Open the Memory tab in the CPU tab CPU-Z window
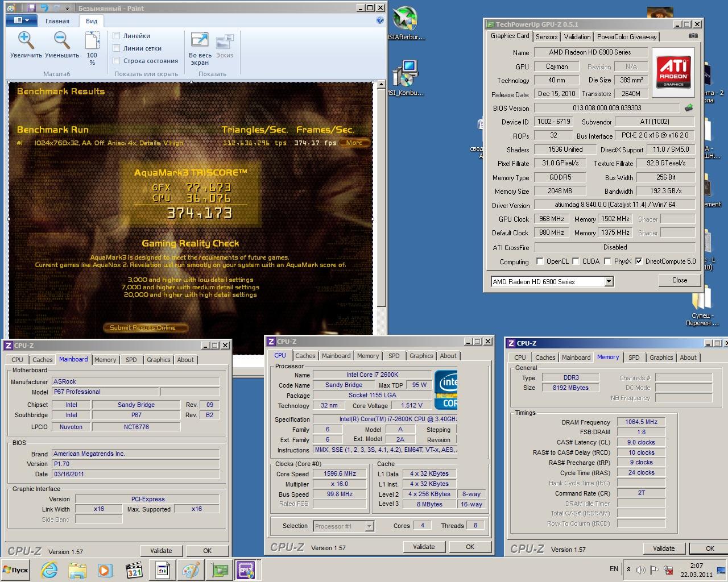 coord(368,356)
